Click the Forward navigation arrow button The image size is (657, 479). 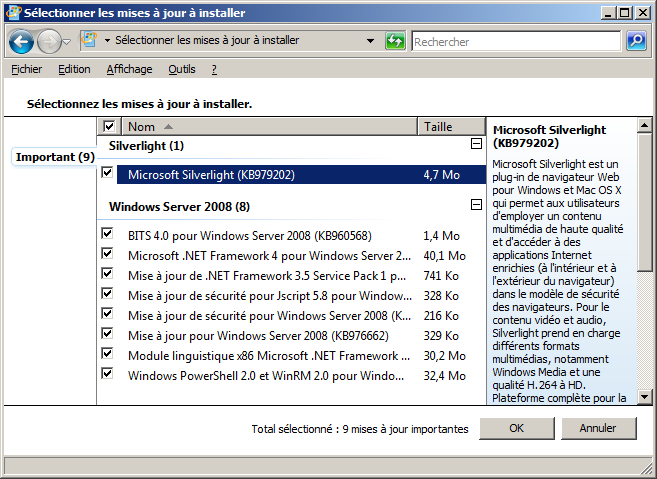pos(48,42)
